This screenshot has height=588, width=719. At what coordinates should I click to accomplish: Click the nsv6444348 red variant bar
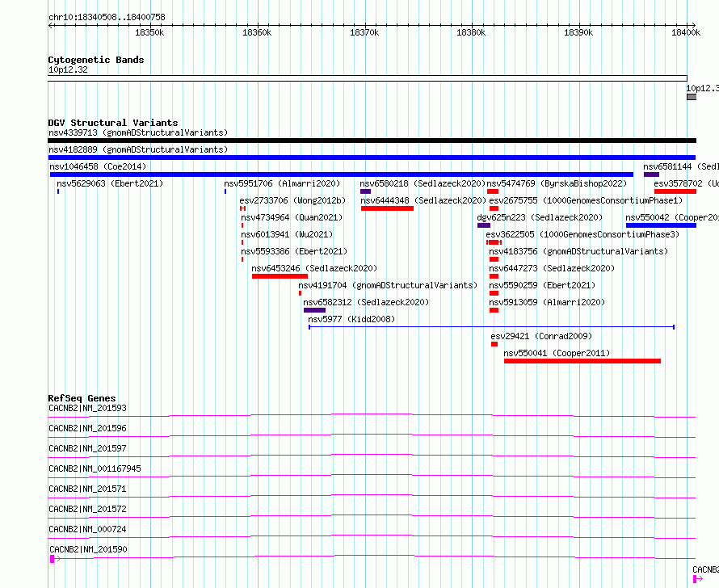pos(388,208)
